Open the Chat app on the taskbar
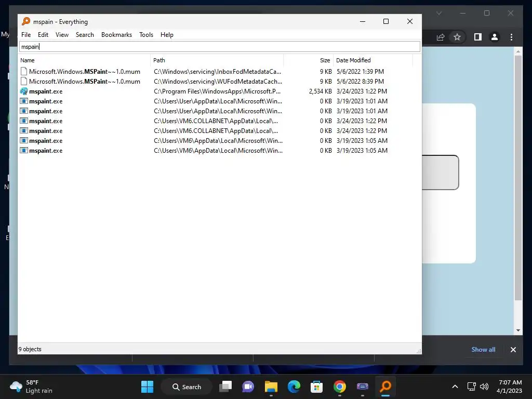This screenshot has height=399, width=532. click(x=248, y=387)
